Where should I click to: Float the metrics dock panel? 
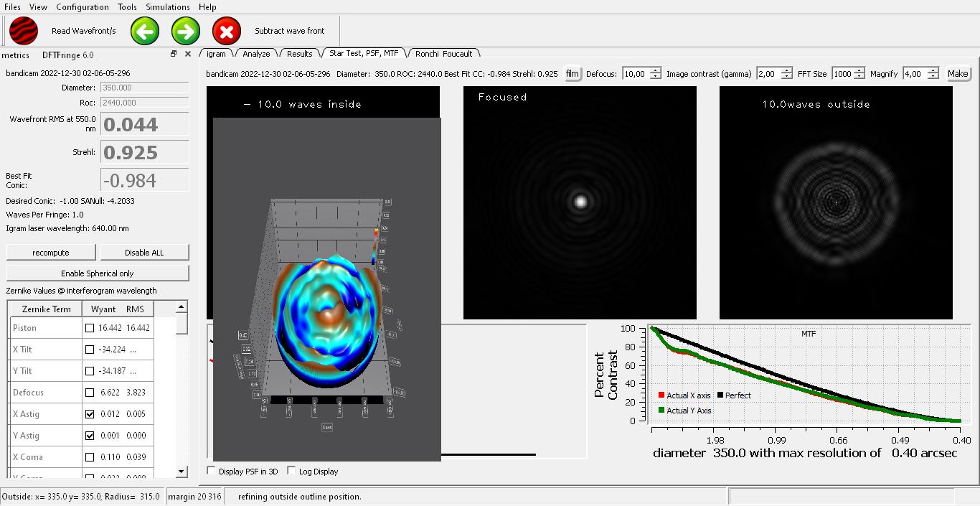[x=174, y=54]
